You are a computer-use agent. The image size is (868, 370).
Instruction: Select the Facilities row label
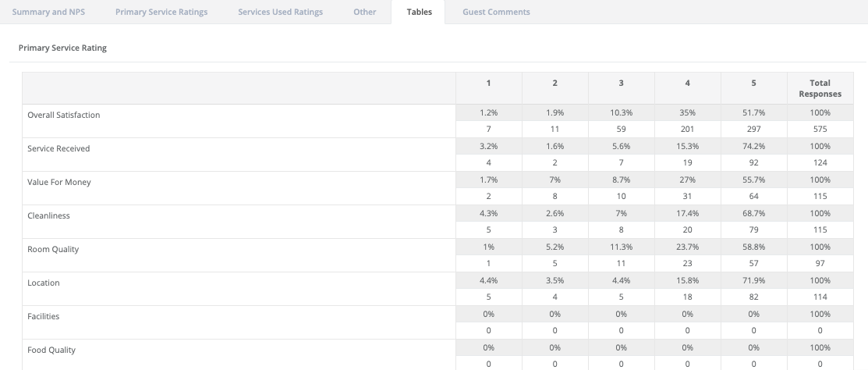[x=44, y=316]
